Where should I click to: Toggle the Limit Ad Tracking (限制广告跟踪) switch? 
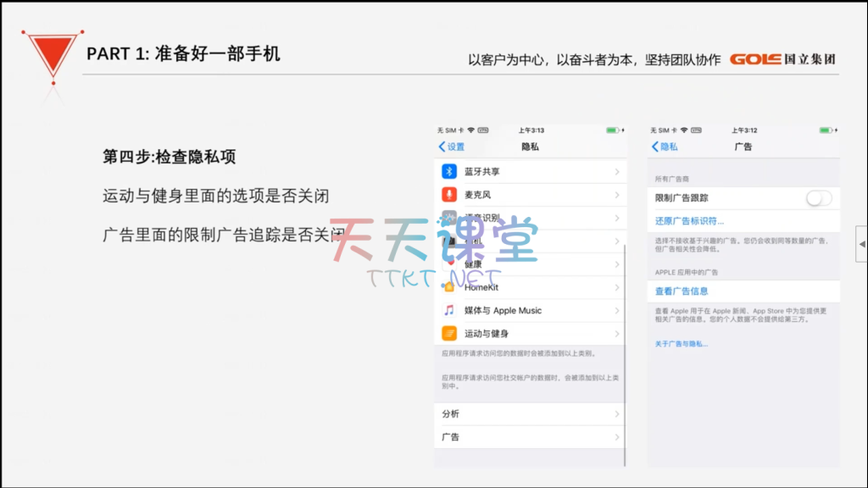[818, 198]
